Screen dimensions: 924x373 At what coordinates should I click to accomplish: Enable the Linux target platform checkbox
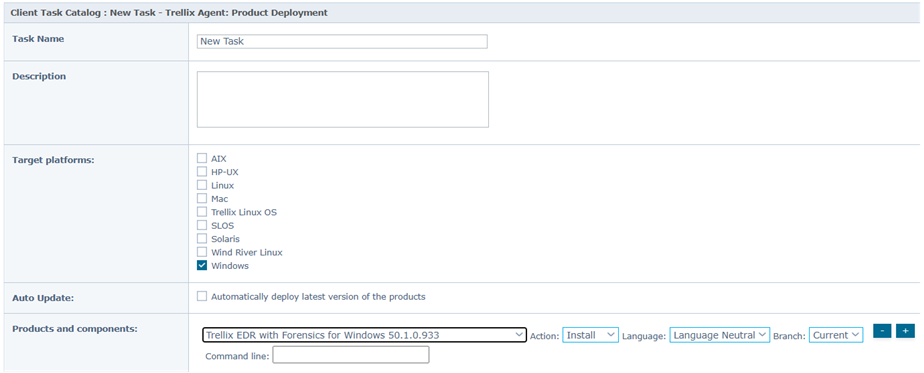click(x=202, y=185)
